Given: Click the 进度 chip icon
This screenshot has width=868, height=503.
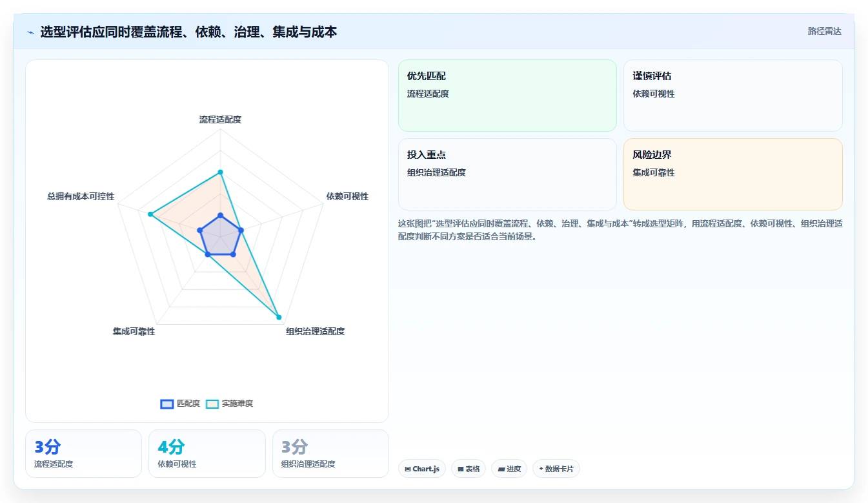Looking at the screenshot, I should click(501, 469).
